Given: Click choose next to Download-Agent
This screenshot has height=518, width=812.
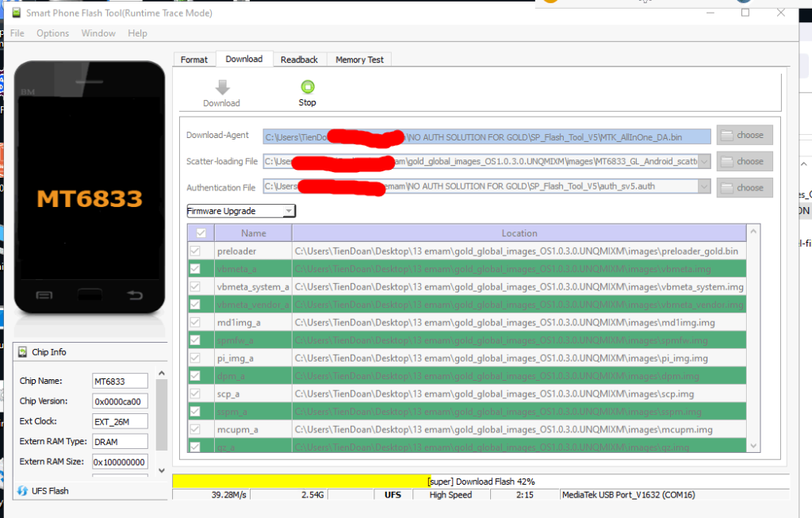Looking at the screenshot, I should click(x=744, y=134).
